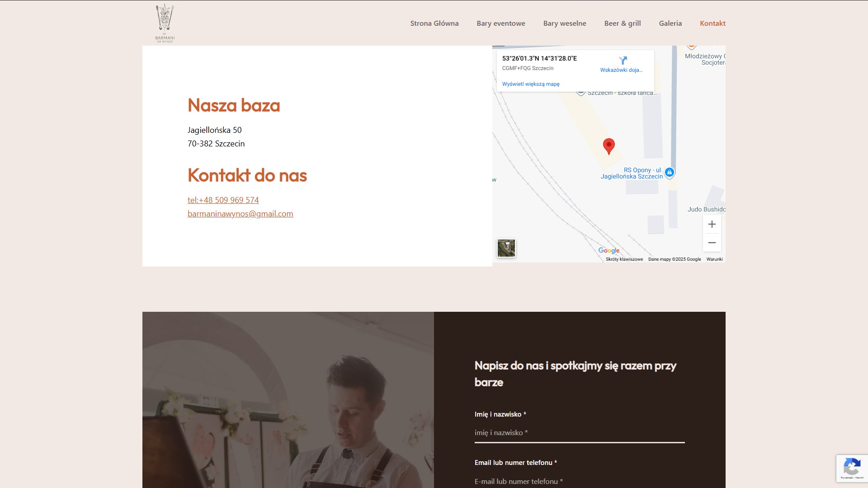Click the RS Opony shop marker icon
This screenshot has height=488, width=868.
670,172
